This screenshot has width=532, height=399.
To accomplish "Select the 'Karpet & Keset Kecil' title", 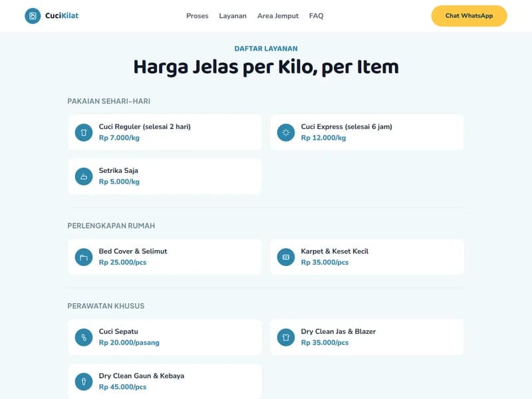I will pos(334,251).
